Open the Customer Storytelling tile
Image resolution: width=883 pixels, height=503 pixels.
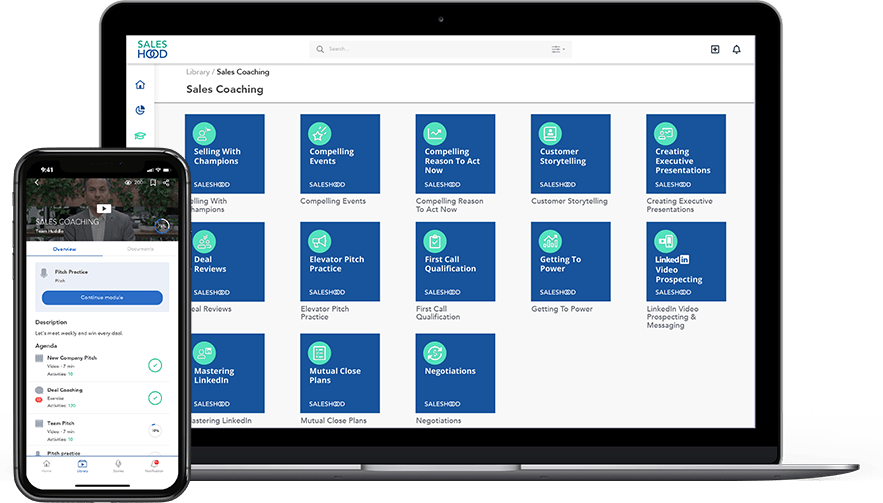[x=570, y=154]
